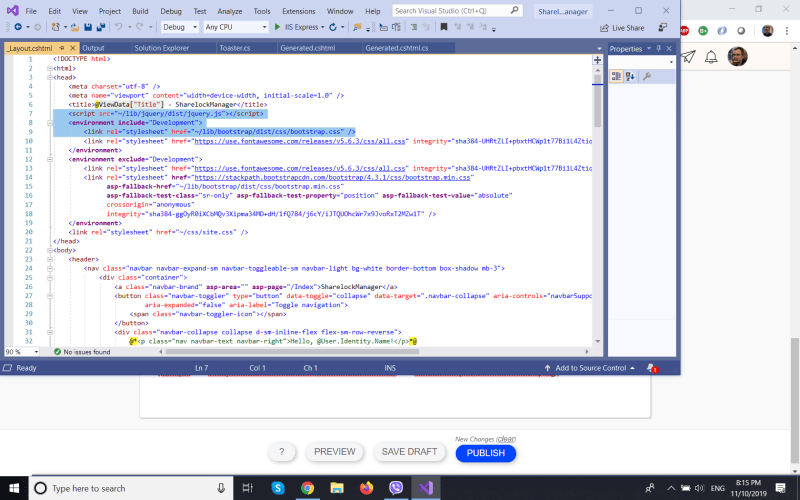The width and height of the screenshot is (800, 500).
Task: Open the document tab list dropdown arrow
Action: point(599,48)
